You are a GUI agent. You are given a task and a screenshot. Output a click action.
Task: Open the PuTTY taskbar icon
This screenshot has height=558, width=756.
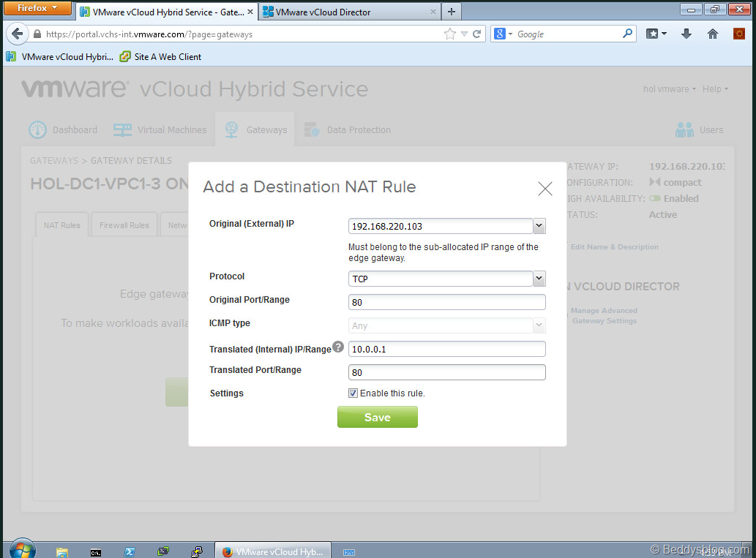197,551
